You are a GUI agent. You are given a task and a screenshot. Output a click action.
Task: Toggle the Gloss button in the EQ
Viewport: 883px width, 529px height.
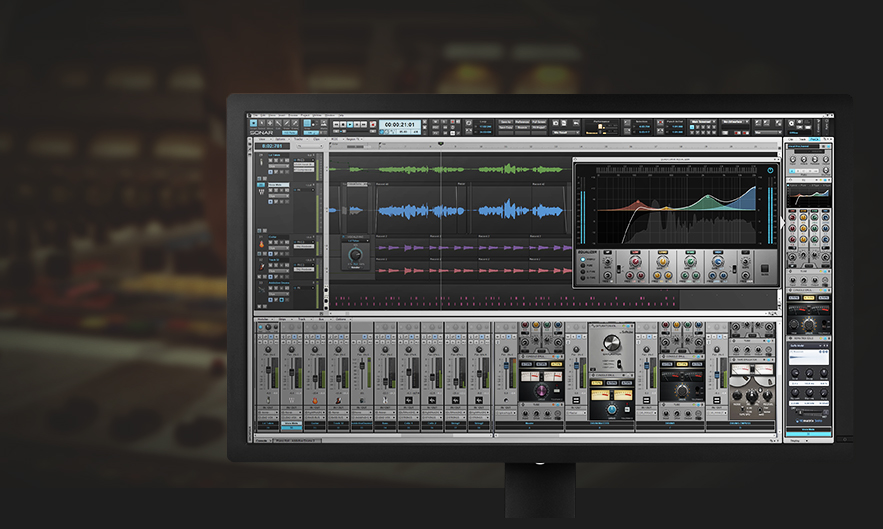point(765,268)
